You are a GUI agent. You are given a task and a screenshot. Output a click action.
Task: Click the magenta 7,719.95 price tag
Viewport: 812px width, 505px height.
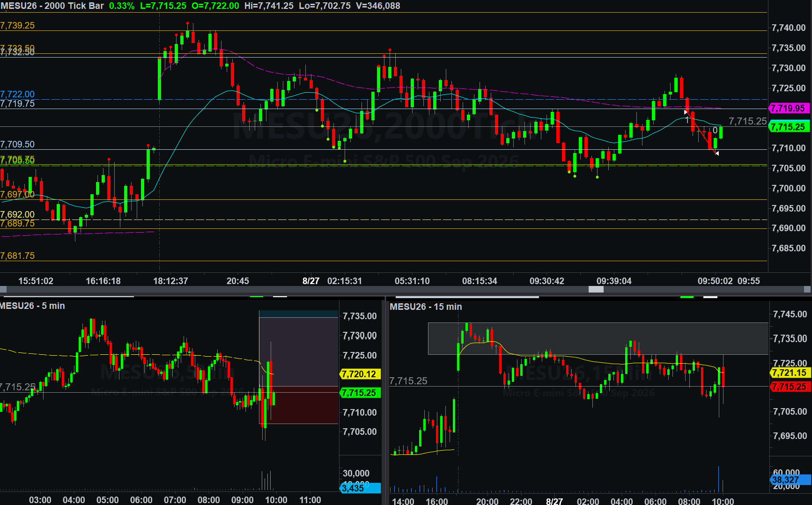(789, 108)
